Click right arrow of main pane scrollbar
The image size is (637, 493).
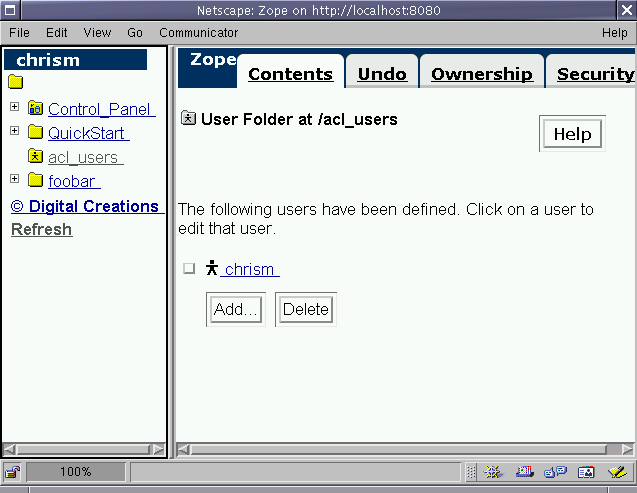[x=628, y=450]
